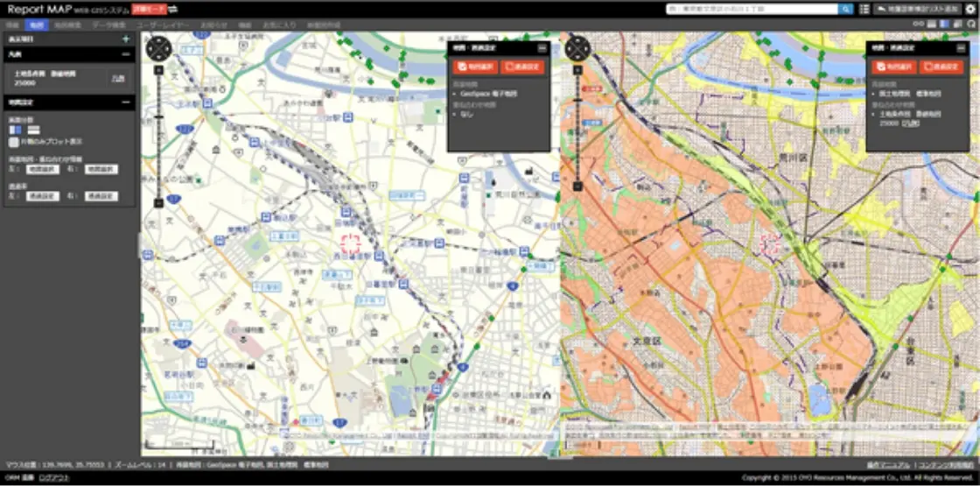The width and height of the screenshot is (980, 486).
Task: Collapse the 凡例 legend section
Action: pyautogui.click(x=126, y=54)
